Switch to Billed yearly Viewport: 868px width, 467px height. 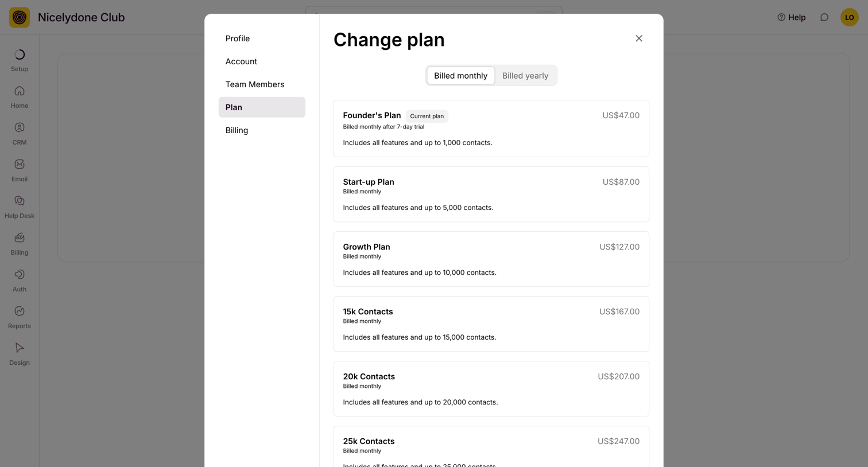point(525,76)
